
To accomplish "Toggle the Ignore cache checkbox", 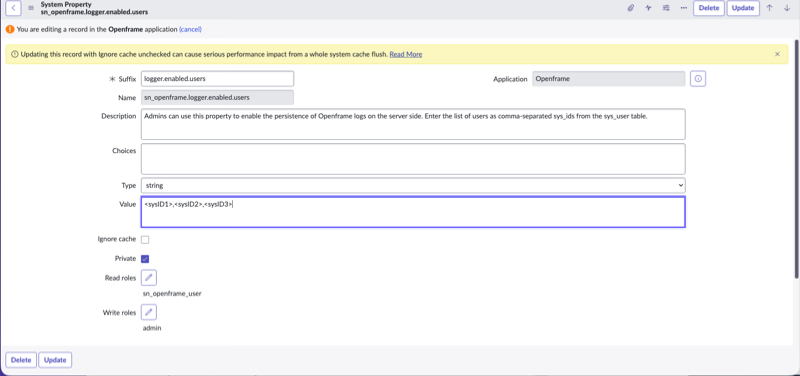I will [145, 239].
